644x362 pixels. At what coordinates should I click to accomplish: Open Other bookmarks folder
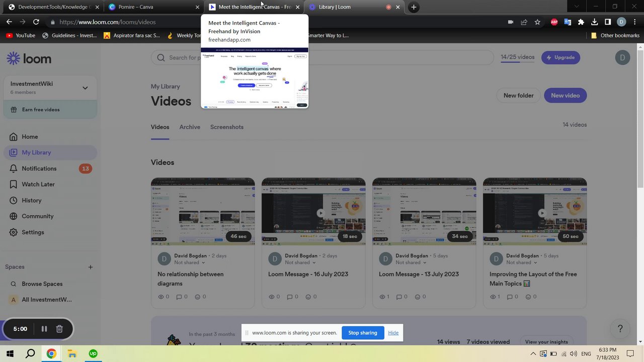(615, 36)
